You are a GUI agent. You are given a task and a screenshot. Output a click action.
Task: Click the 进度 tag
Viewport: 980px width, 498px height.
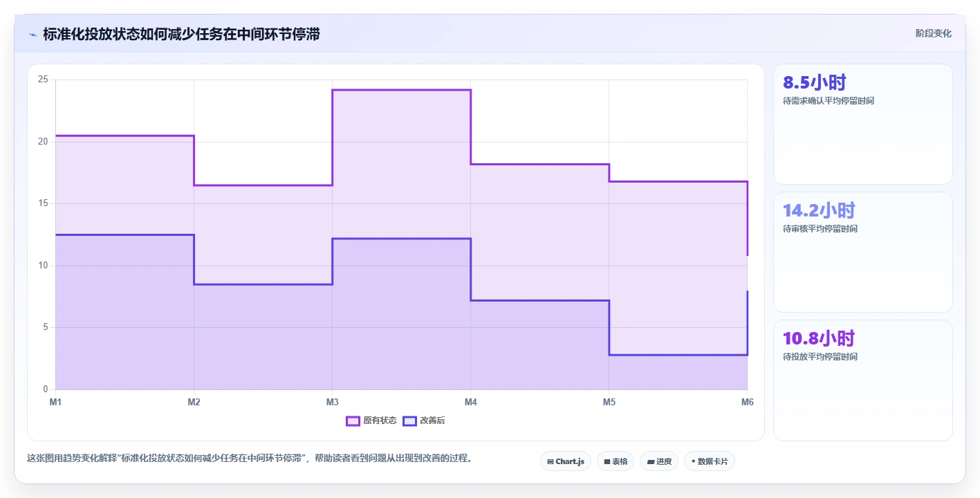click(659, 461)
